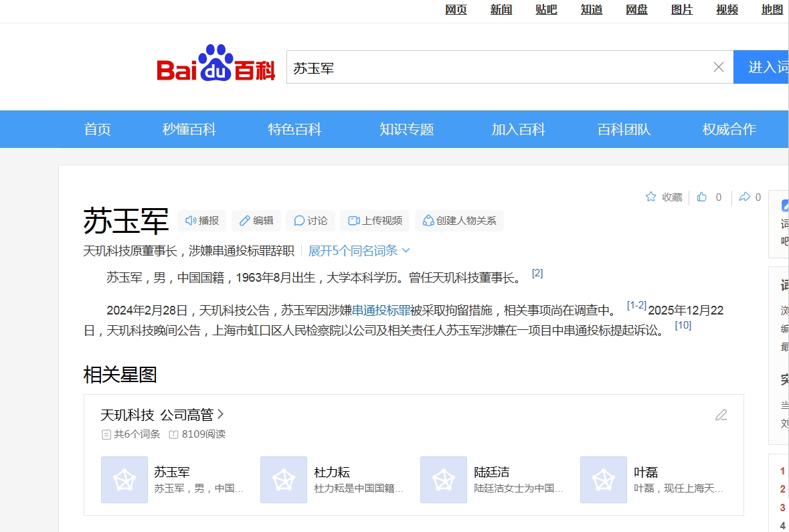Screen dimensions: 789x532
Task: Expand 展开5个同名词条 dropdown
Action: (359, 251)
